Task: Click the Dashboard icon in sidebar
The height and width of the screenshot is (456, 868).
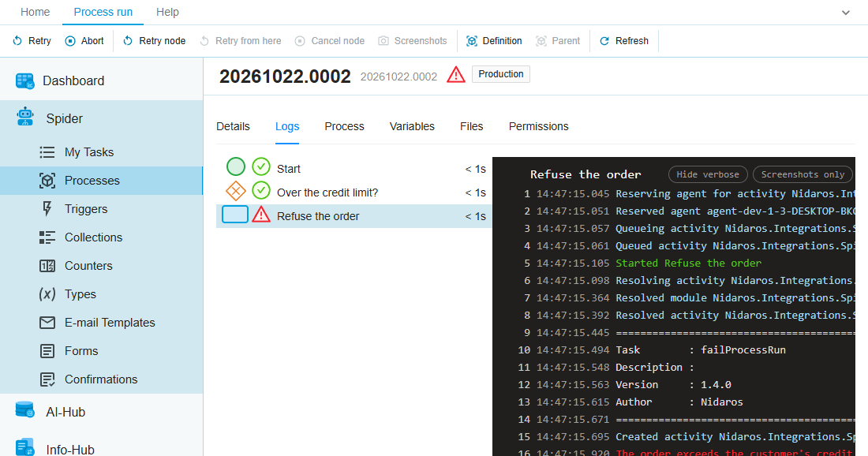Action: click(x=25, y=80)
